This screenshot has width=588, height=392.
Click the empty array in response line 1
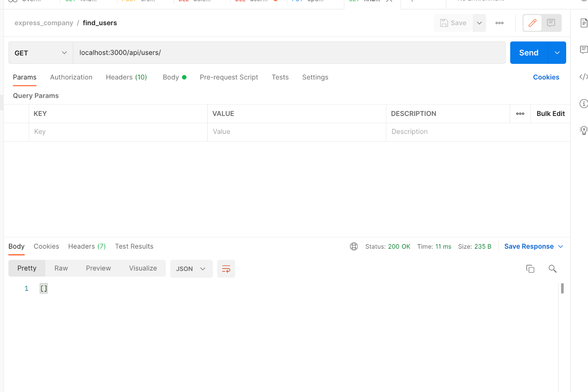(44, 289)
